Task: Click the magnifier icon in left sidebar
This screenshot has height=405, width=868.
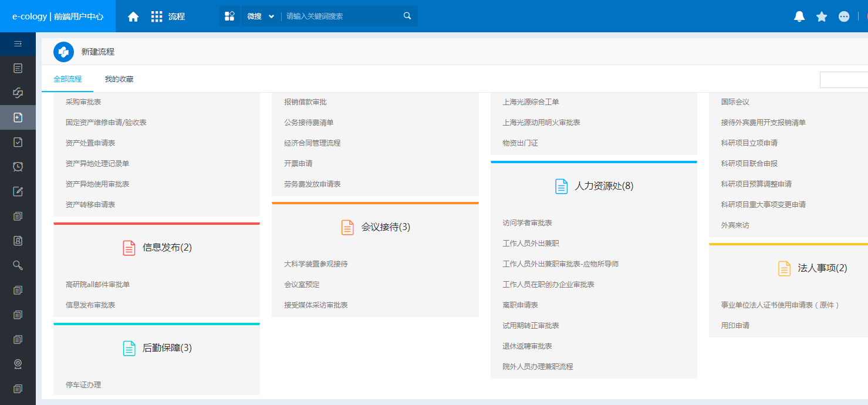Action: pyautogui.click(x=18, y=265)
